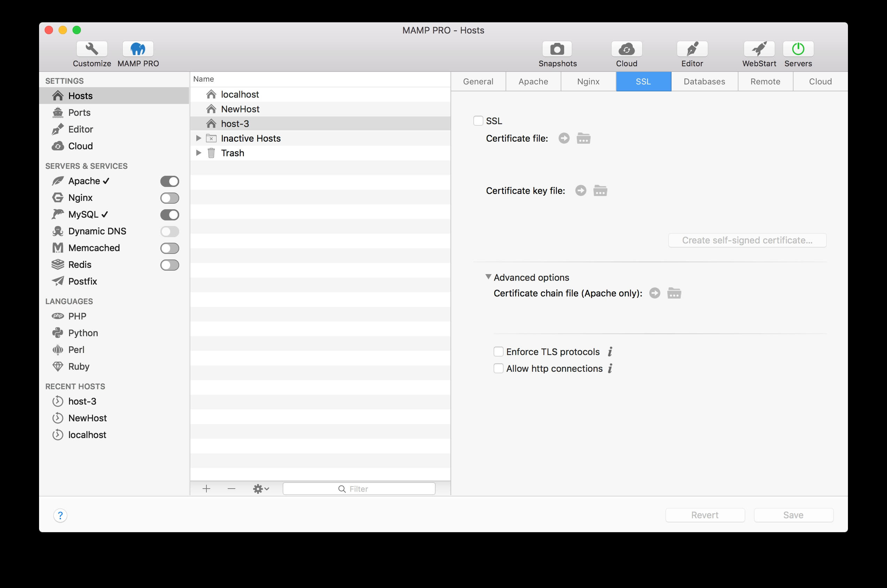Screen dimensions: 887x588
Task: Click the Revert button
Action: coord(705,515)
